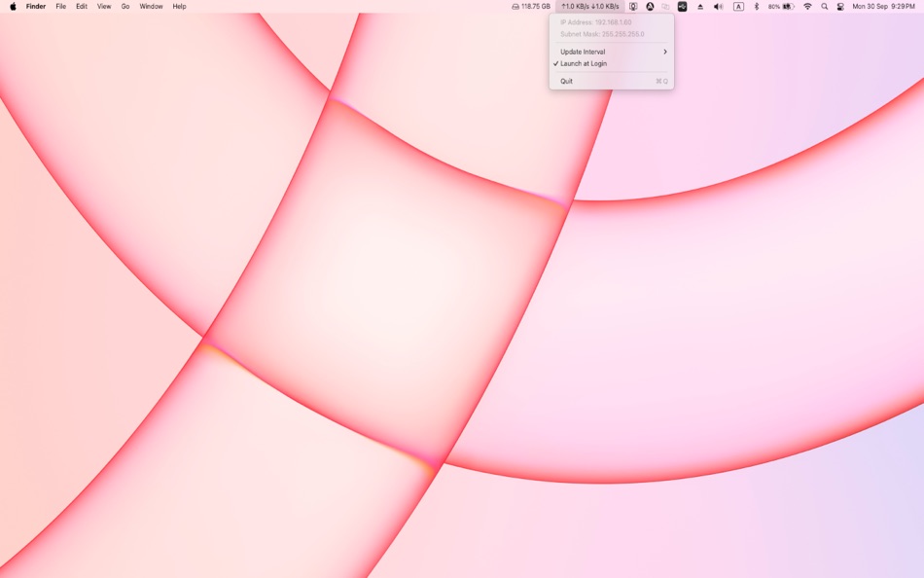The height and width of the screenshot is (578, 924).
Task: Open the Apple menu
Action: 13,6
